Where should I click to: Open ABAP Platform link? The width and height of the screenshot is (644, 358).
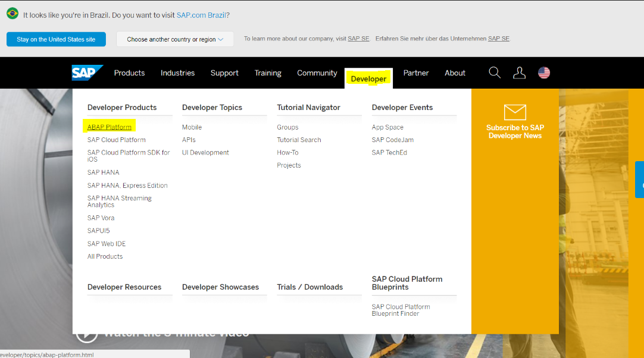coord(110,127)
